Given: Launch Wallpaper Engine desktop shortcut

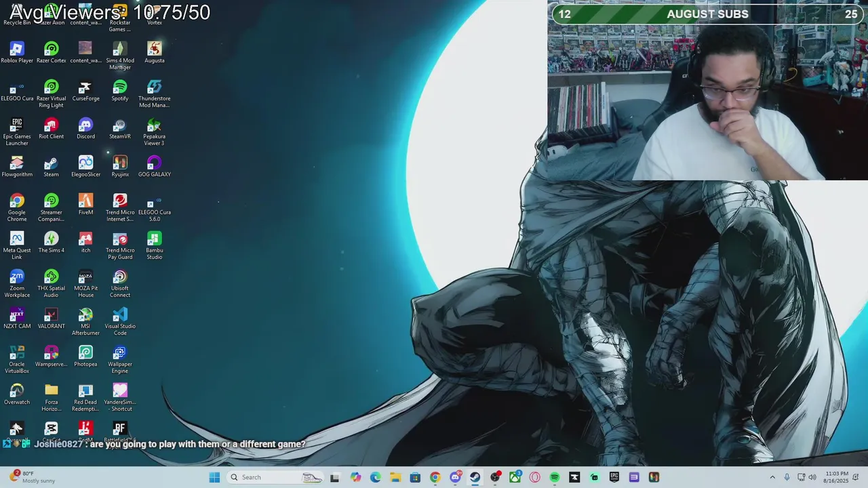Looking at the screenshot, I should [x=120, y=359].
